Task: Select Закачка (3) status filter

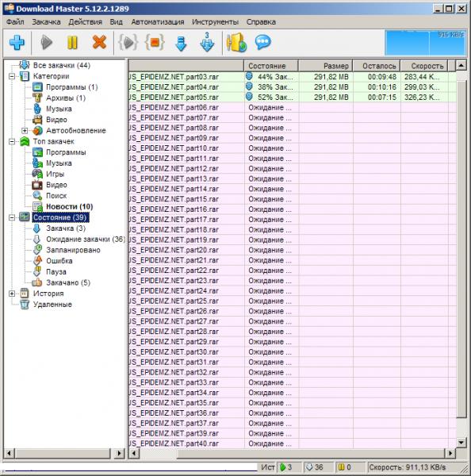Action: click(x=66, y=228)
